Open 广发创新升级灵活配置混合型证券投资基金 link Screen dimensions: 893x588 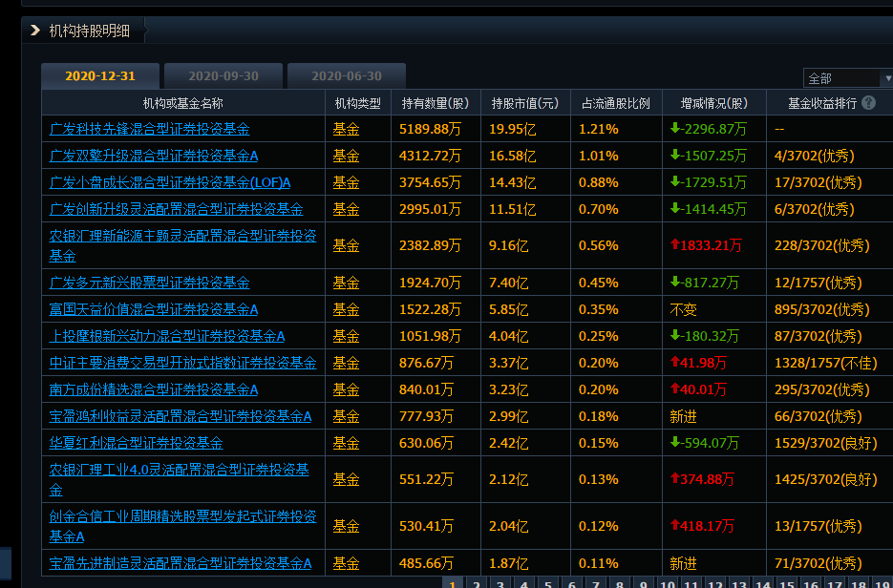pyautogui.click(x=176, y=209)
